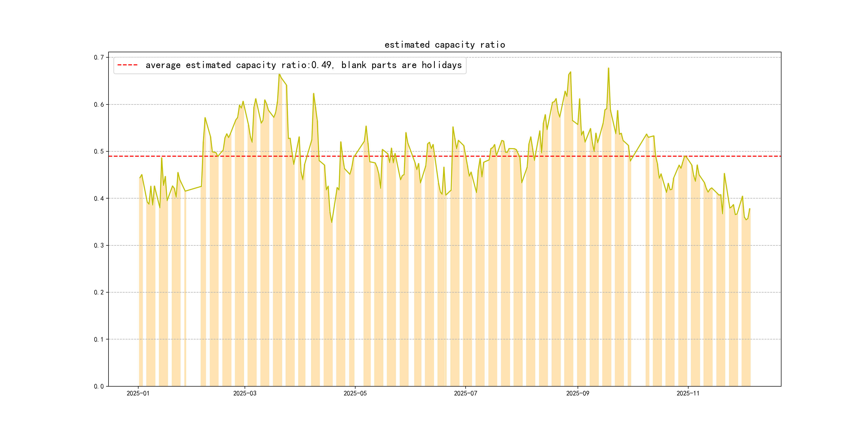Click the blank holiday gap after 2025-01 bars
This screenshot has width=868, height=434.
coord(193,286)
